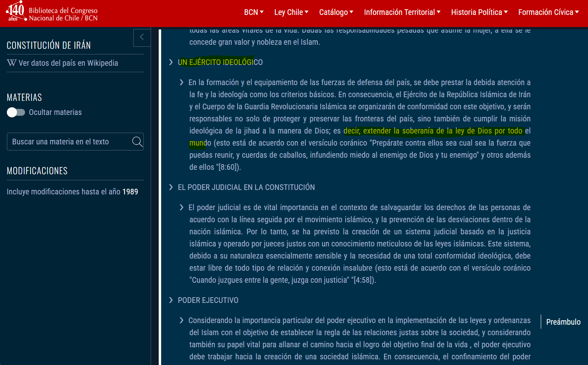Click the '[4:58]' verse reference
The height and width of the screenshot is (365, 588).
click(363, 280)
